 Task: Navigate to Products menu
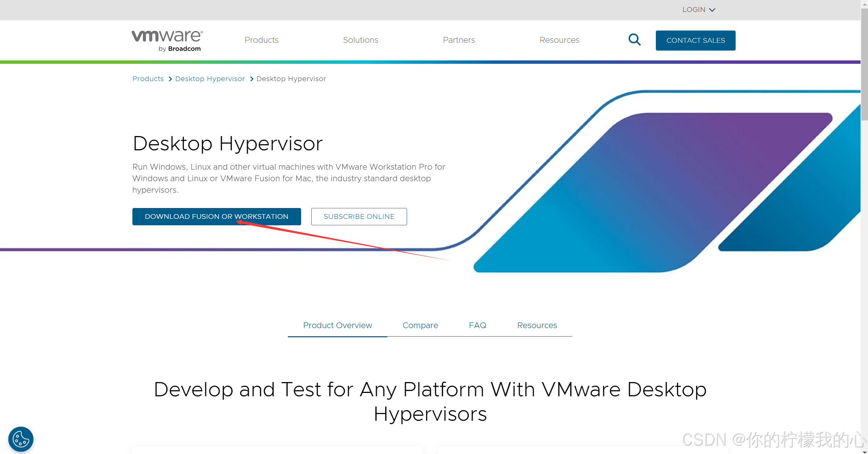click(261, 40)
